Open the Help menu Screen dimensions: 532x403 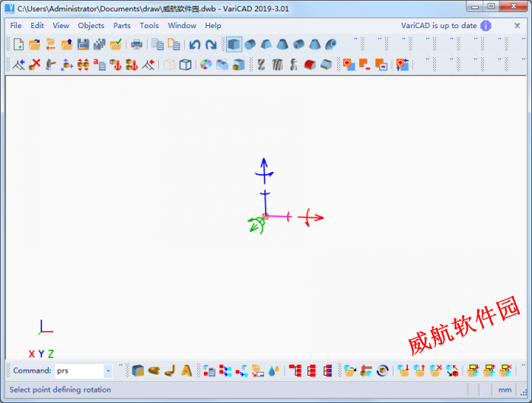[x=213, y=25]
